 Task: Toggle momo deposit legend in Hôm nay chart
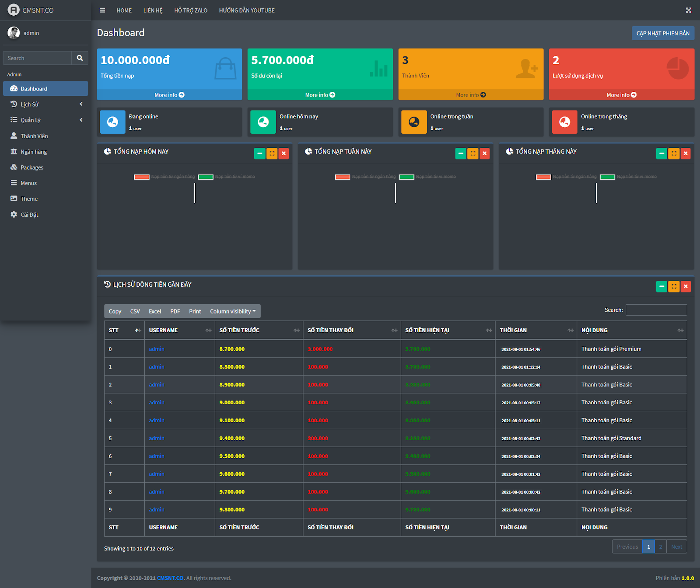227,177
